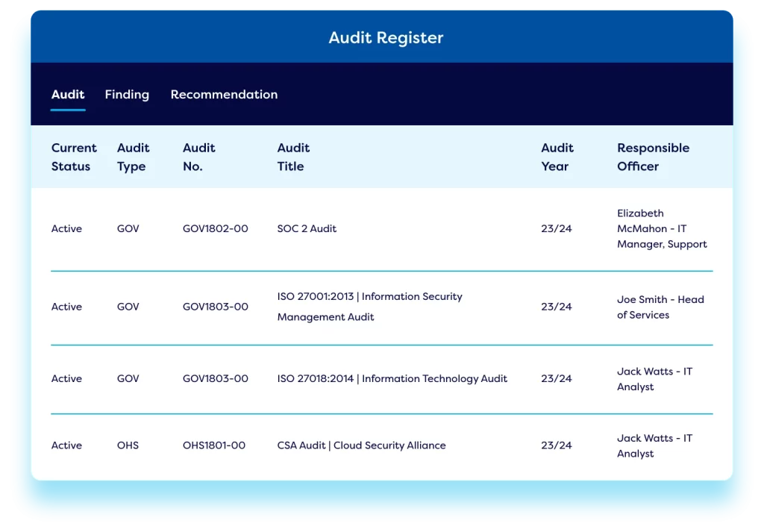Open the CSA Audit Cloud Security Alliance entry
Screen dimensions: 764x532
(360, 445)
